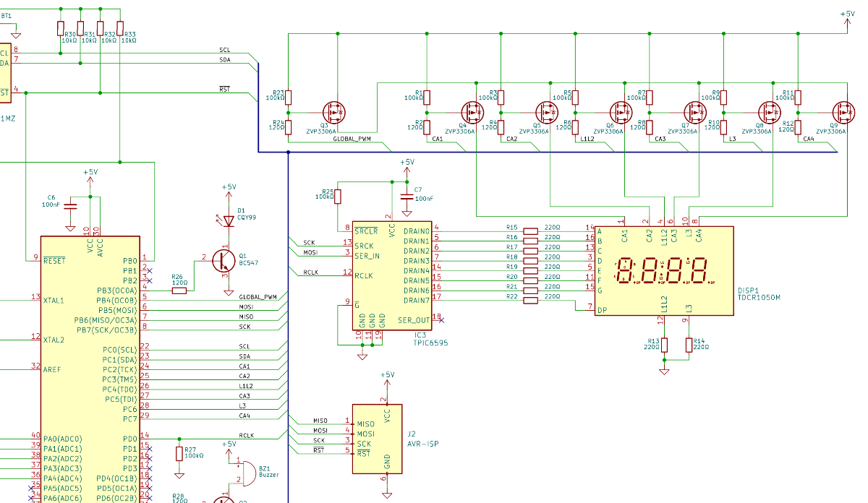Select the R15 220Ω resistor on DRAIN0
The height and width of the screenshot is (503, 868).
point(531,231)
